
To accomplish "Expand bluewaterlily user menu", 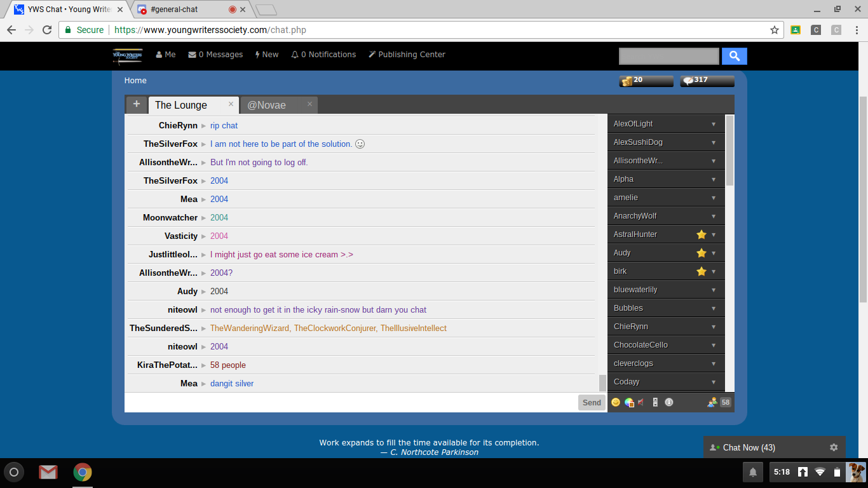I will click(714, 290).
